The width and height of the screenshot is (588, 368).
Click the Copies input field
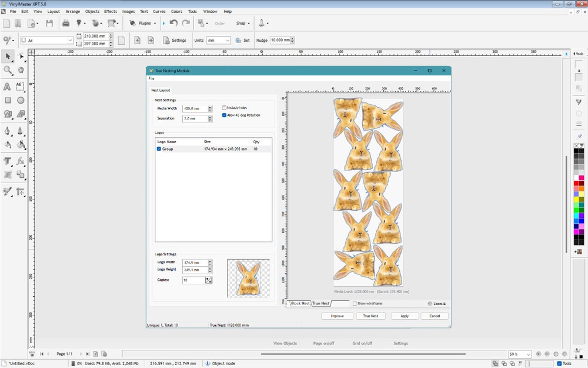tap(193, 280)
